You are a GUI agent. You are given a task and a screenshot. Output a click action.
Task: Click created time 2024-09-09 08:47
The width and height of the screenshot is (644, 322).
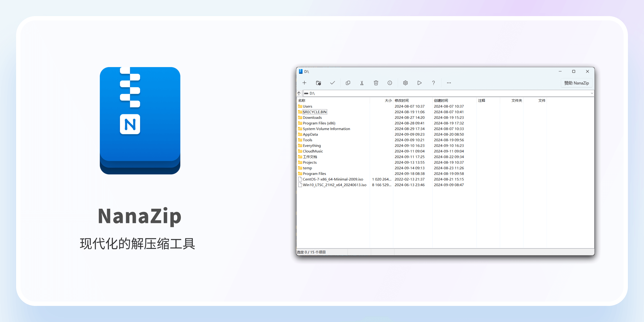click(449, 185)
